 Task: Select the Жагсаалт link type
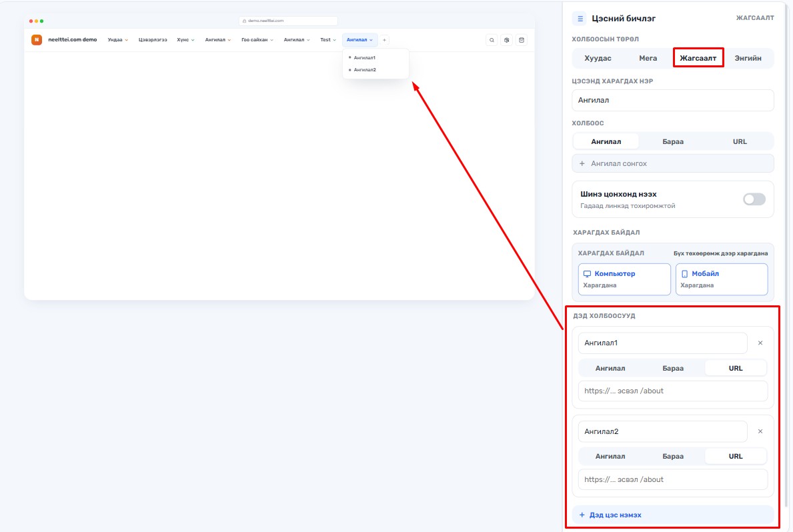[698, 58]
